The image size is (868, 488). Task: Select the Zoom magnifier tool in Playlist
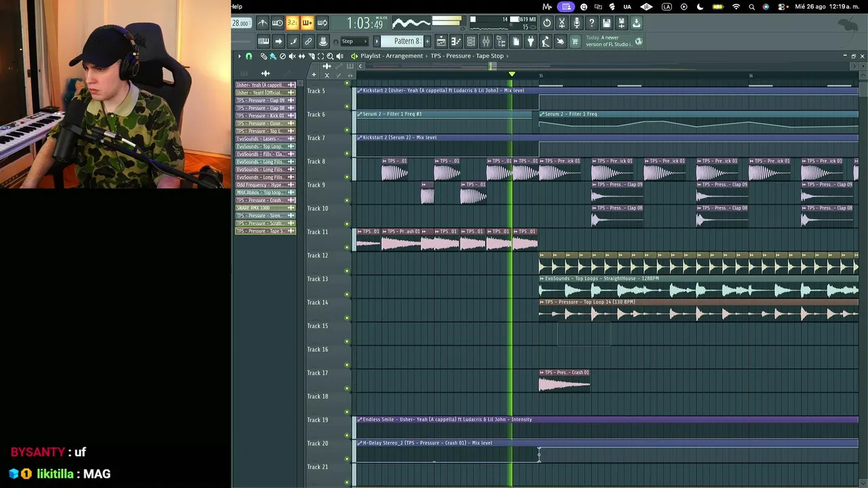click(x=330, y=56)
